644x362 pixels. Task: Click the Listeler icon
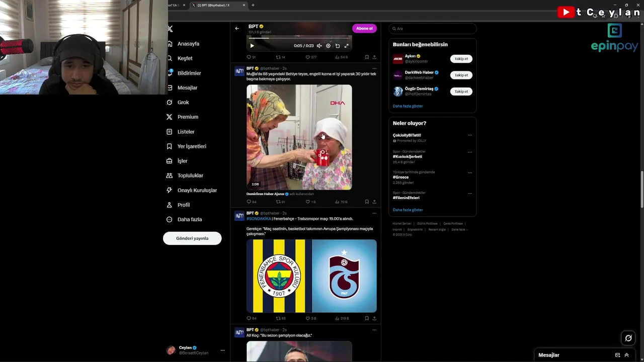point(170,132)
